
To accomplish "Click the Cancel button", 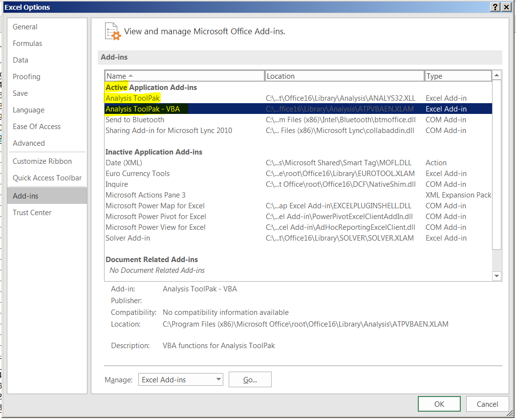I will 487,404.
